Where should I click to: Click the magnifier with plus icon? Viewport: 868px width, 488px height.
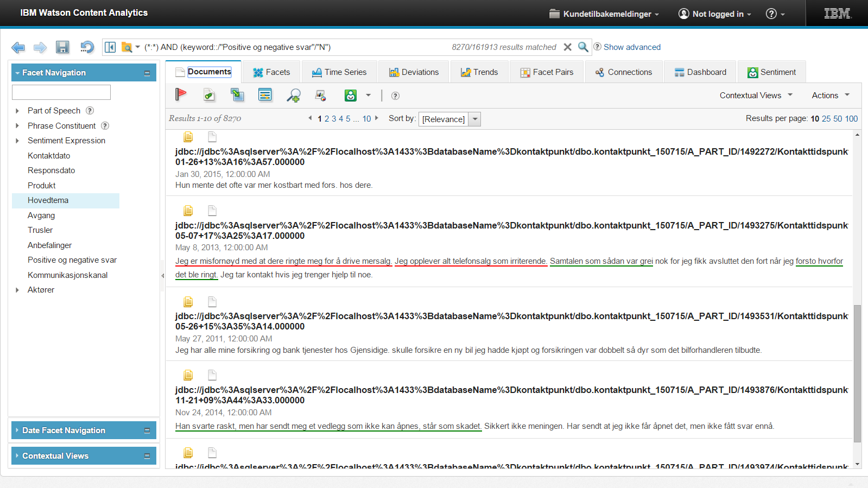click(294, 96)
